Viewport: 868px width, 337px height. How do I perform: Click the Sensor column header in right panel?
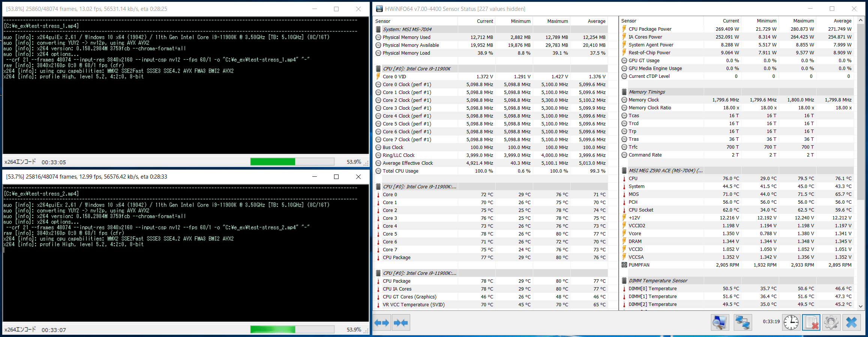click(662, 21)
